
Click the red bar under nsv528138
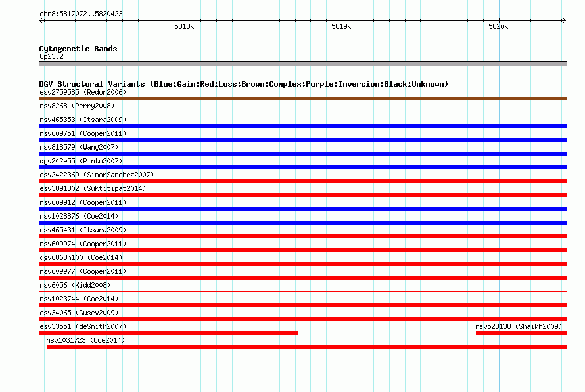point(521,333)
